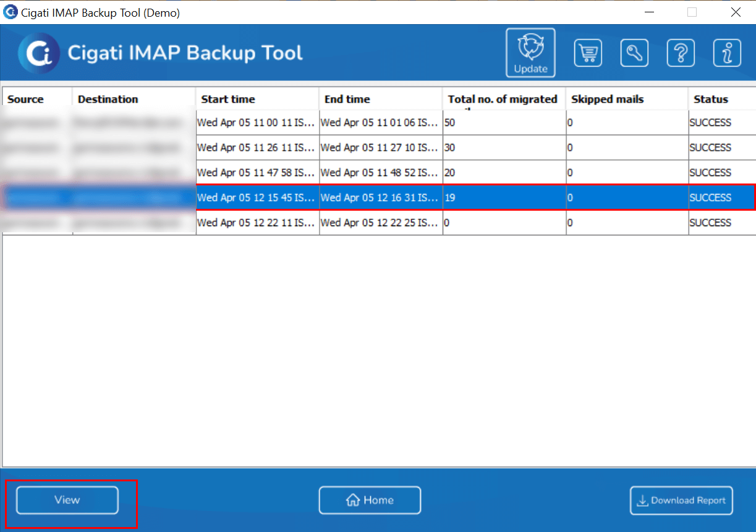
Task: Select the migrated count cell showing 50
Action: pyautogui.click(x=504, y=122)
